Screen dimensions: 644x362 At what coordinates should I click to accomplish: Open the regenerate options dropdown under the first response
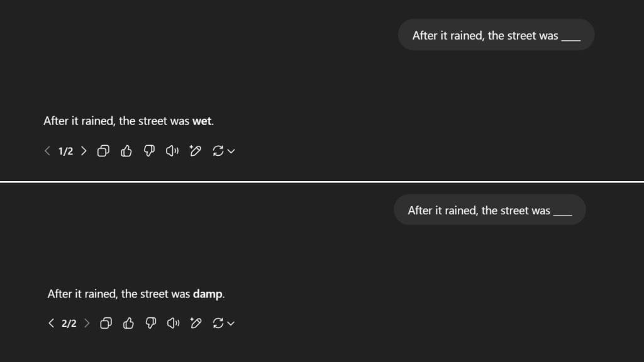pyautogui.click(x=230, y=151)
